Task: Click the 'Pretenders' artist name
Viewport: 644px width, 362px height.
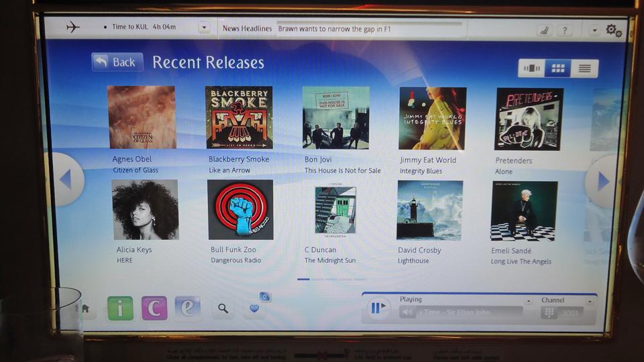Action: point(513,160)
